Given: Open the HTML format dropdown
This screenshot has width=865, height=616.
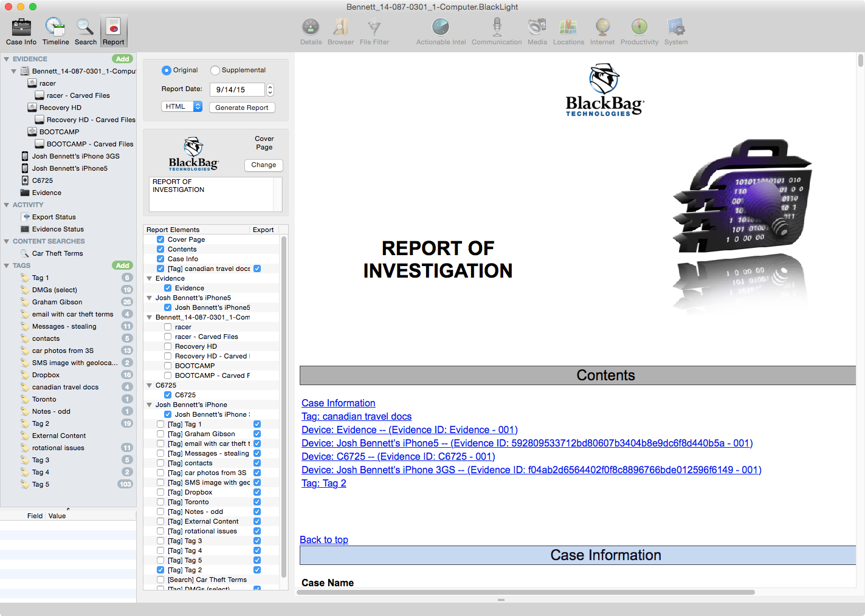Looking at the screenshot, I should click(x=182, y=106).
